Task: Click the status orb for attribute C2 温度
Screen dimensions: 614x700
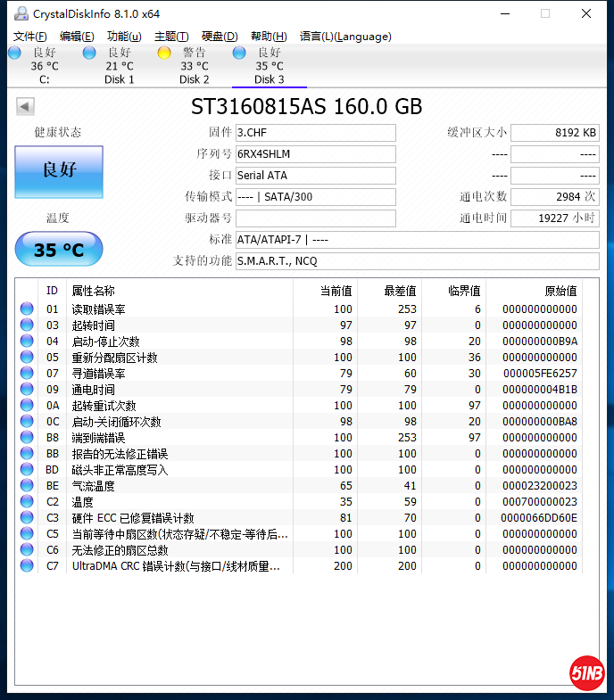Action: 27,502
